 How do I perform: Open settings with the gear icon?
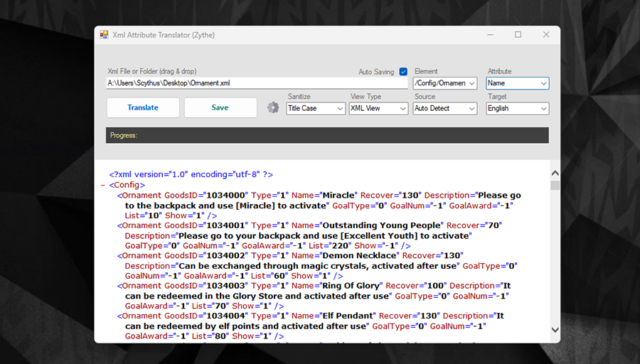[273, 107]
